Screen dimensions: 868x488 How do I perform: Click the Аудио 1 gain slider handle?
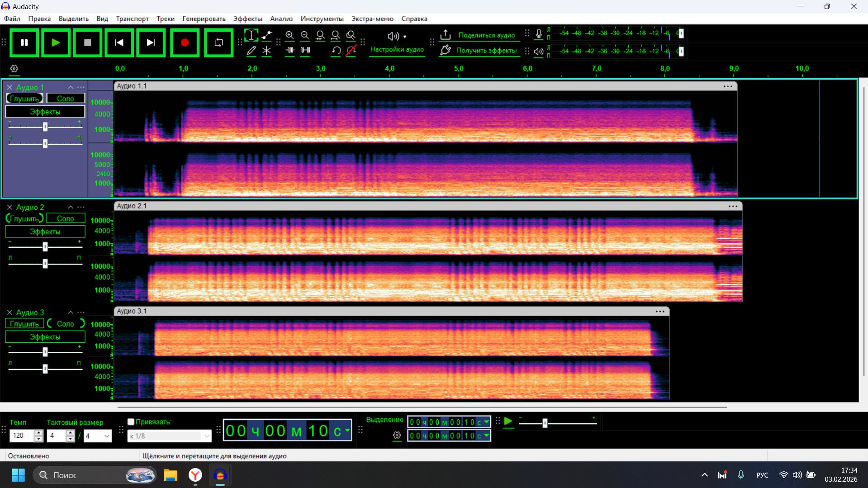pyautogui.click(x=45, y=127)
